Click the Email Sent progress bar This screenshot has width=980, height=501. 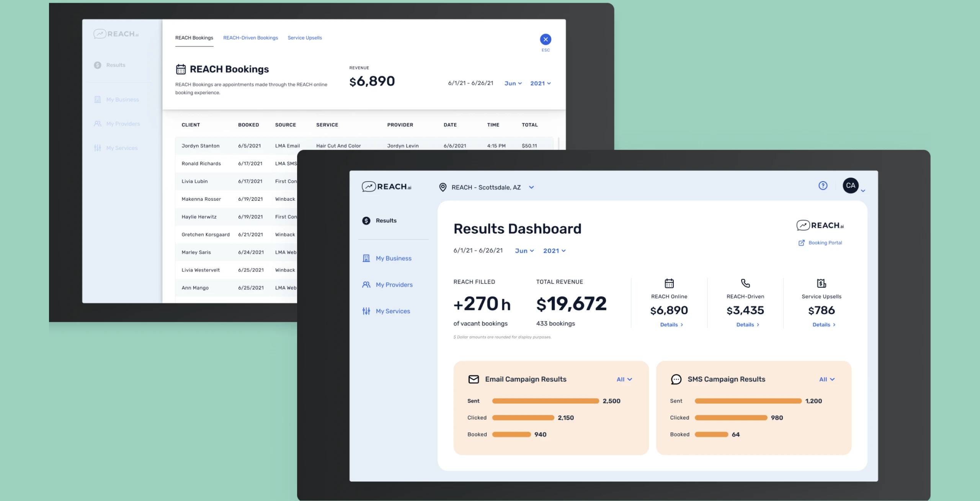click(x=546, y=401)
